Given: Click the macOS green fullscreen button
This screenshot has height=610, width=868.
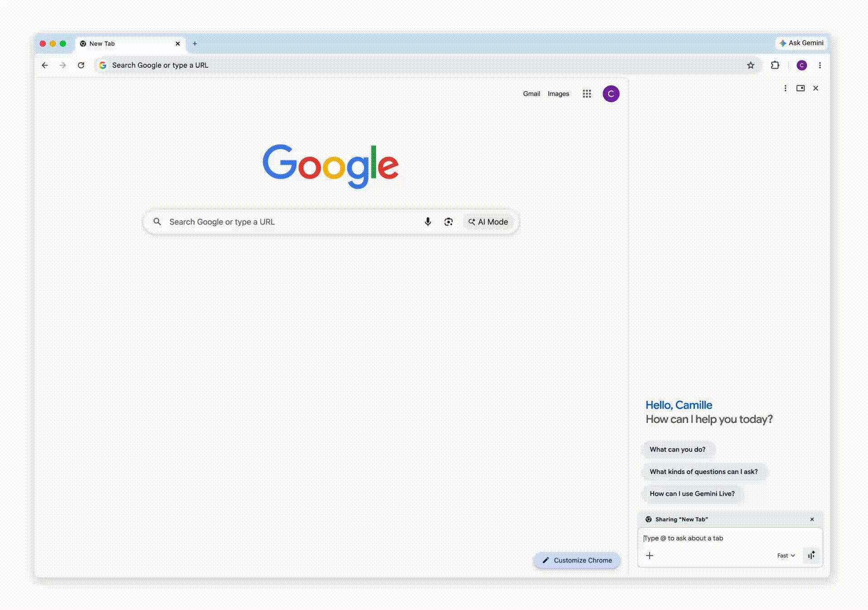Looking at the screenshot, I should 63,43.
